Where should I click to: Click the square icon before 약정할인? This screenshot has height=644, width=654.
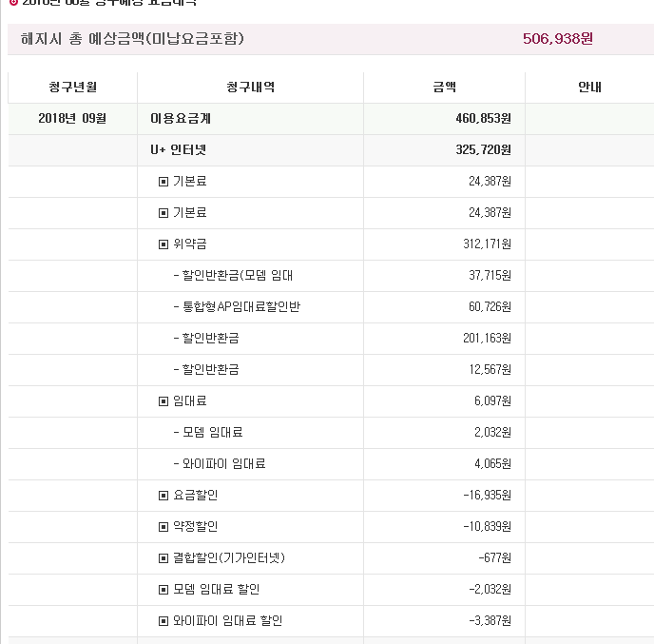point(163,527)
